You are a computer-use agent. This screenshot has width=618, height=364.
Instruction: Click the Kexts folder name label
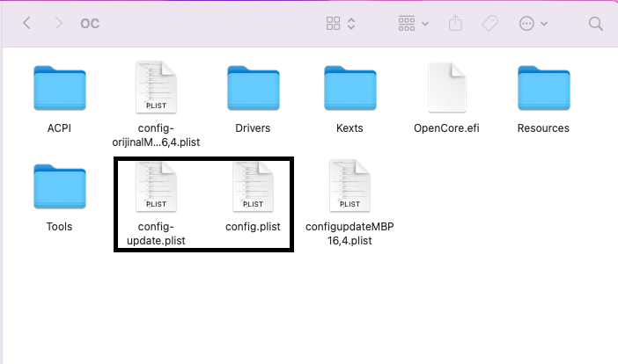349,128
